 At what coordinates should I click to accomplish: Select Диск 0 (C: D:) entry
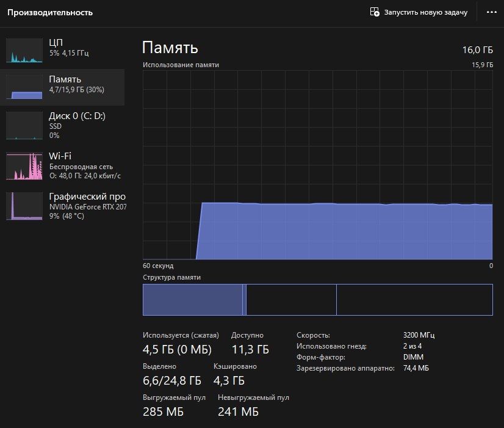point(62,125)
